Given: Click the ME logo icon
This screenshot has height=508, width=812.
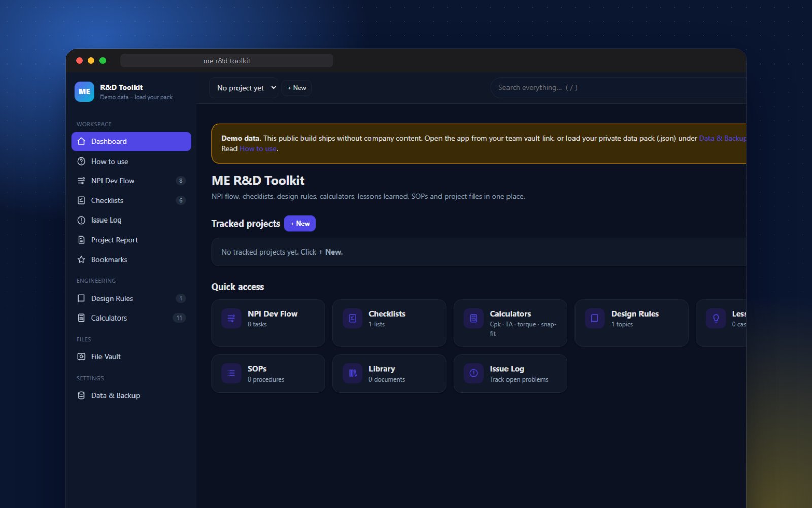Looking at the screenshot, I should pos(84,92).
